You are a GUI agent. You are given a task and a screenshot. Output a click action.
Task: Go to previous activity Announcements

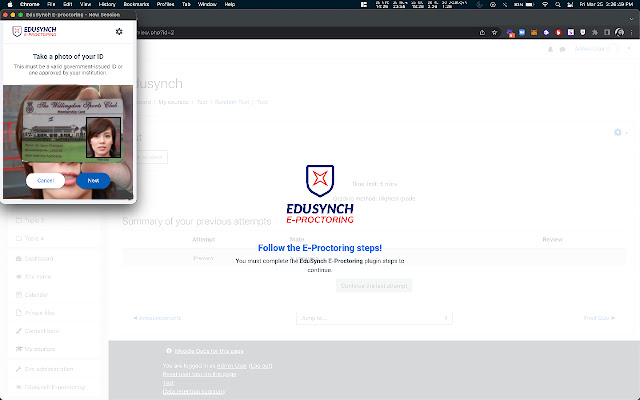(157, 318)
